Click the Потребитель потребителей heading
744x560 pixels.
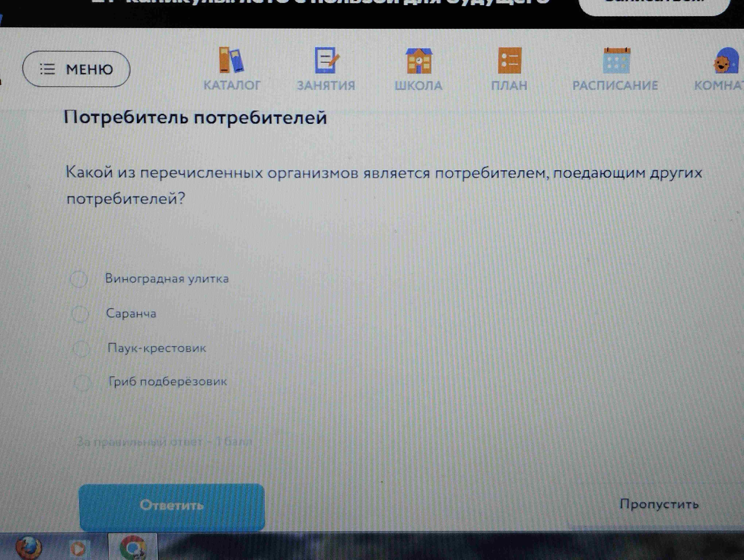(x=195, y=118)
